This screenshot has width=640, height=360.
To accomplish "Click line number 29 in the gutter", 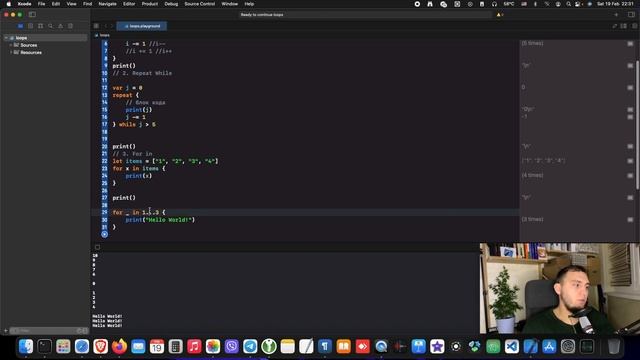I will [104, 212].
